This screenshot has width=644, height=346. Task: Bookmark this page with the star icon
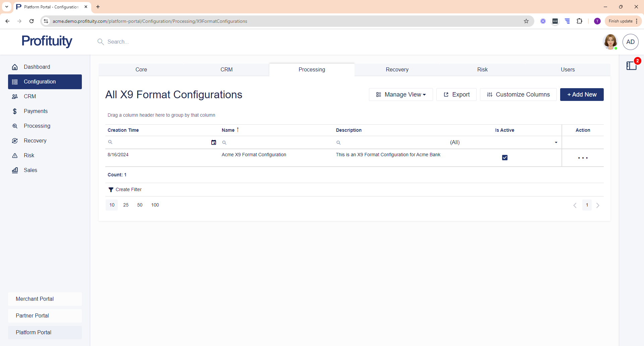[x=526, y=21]
